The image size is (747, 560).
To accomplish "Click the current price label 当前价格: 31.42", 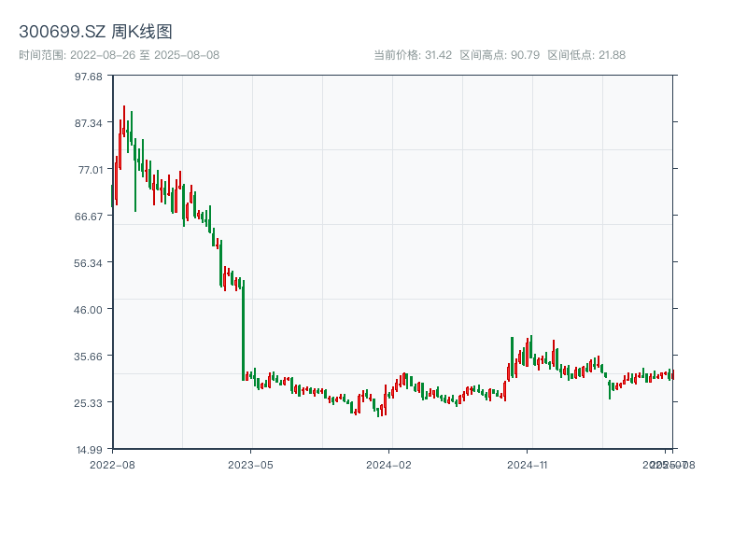I will tap(413, 55).
